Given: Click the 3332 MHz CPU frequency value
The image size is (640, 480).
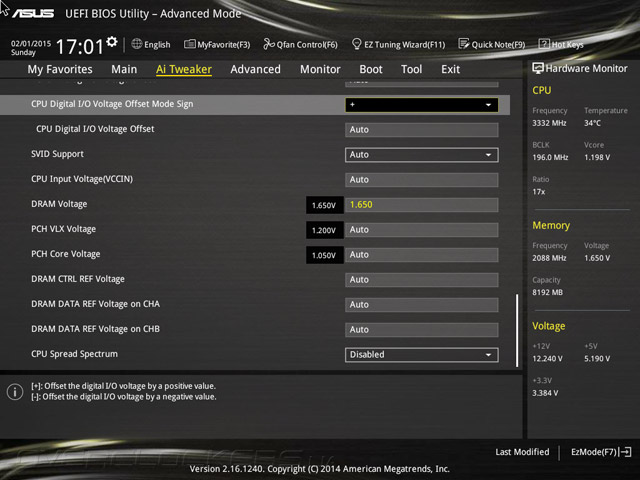Looking at the screenshot, I should pos(549,123).
